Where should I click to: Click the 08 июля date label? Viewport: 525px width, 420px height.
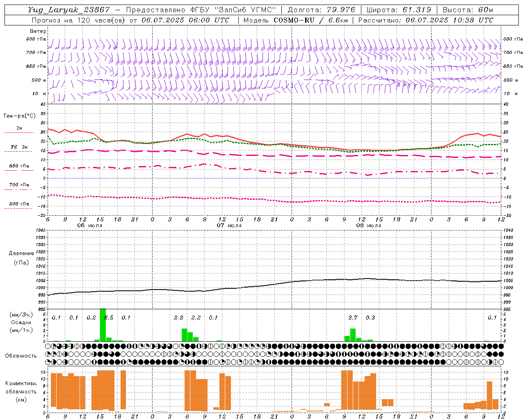tap(369, 226)
